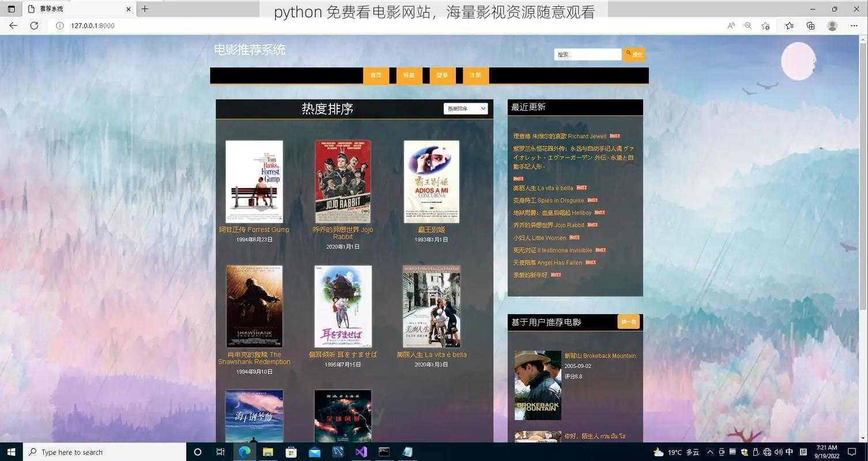Open the Forrest Gump poster thumbnail
This screenshot has height=461, width=868.
pos(254,182)
